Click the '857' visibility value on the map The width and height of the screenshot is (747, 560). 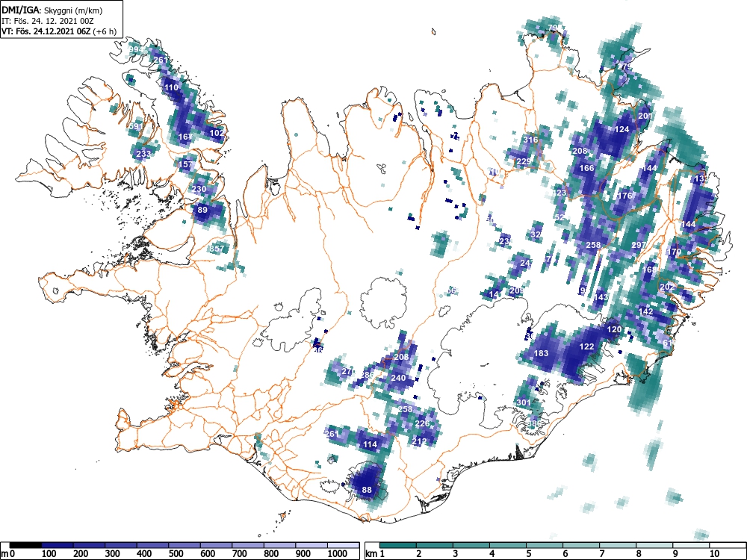coord(217,249)
